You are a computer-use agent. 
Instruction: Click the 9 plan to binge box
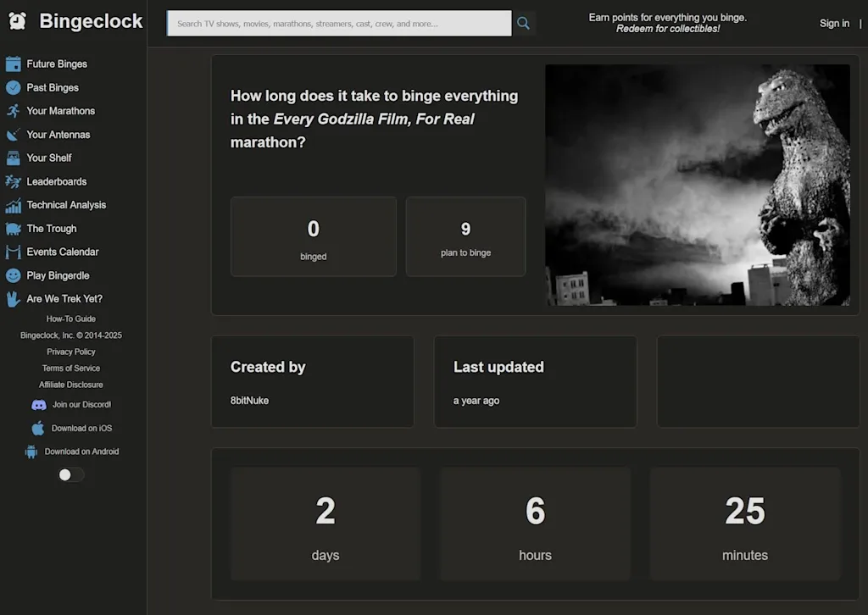pyautogui.click(x=465, y=236)
